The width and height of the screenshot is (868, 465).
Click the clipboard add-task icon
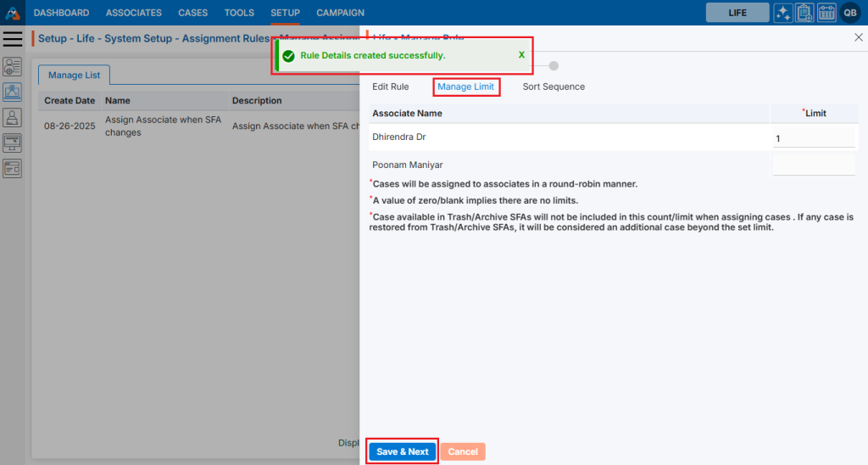pos(804,13)
